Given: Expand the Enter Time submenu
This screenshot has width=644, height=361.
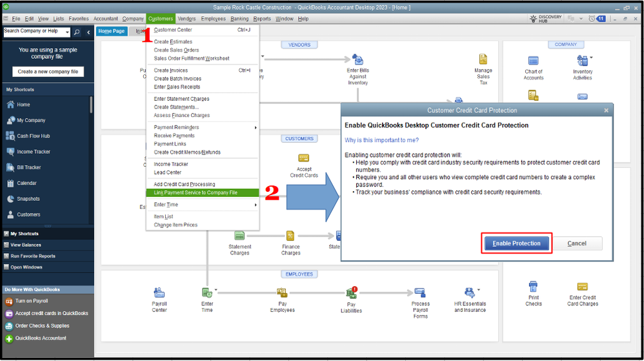Looking at the screenshot, I should (256, 205).
